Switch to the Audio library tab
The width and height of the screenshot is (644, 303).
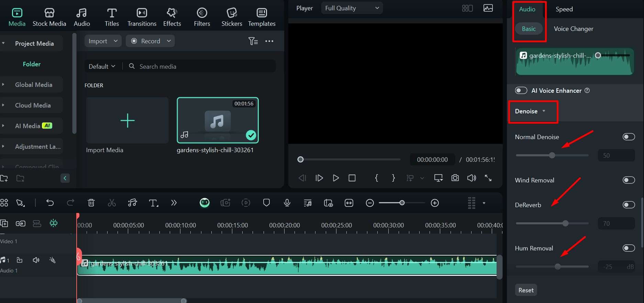coord(82,17)
